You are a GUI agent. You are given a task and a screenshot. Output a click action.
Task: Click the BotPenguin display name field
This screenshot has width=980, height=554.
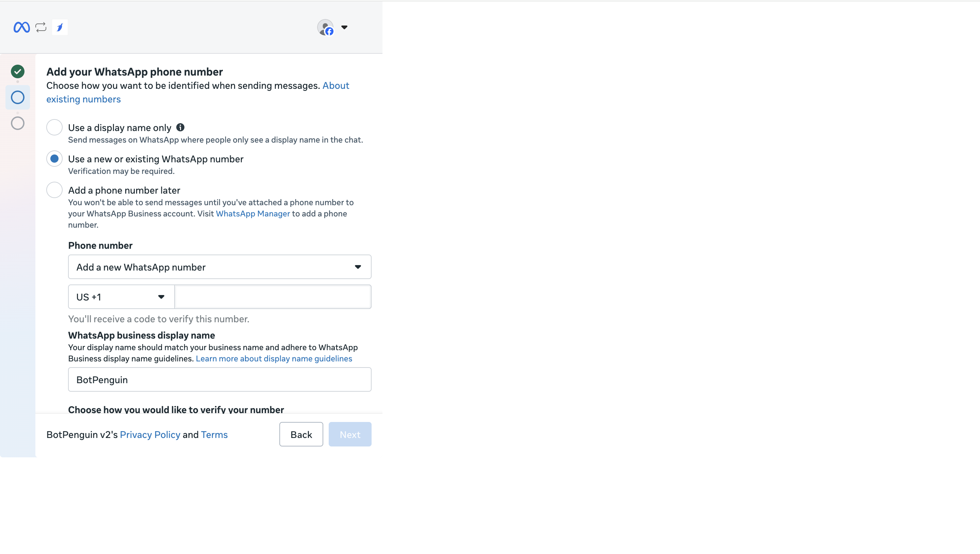[219, 380]
